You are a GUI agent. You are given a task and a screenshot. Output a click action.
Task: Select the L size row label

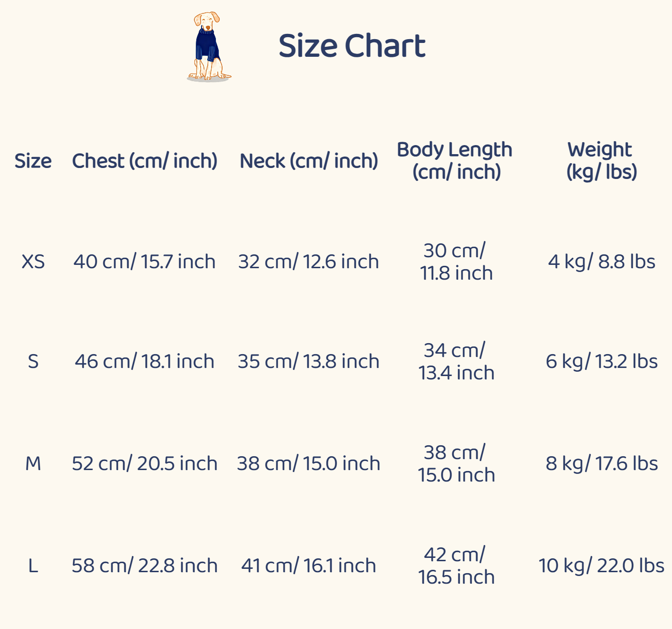pyautogui.click(x=33, y=566)
